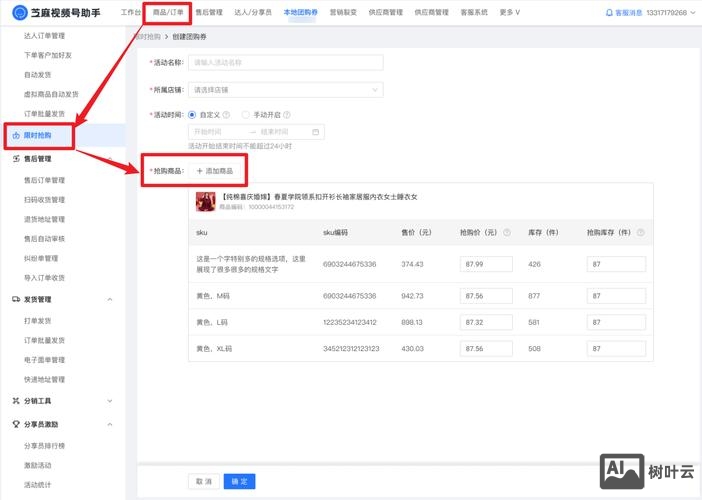The height and width of the screenshot is (500, 702).
Task: Open the 更多 dropdown in top navigation
Action: (509, 13)
